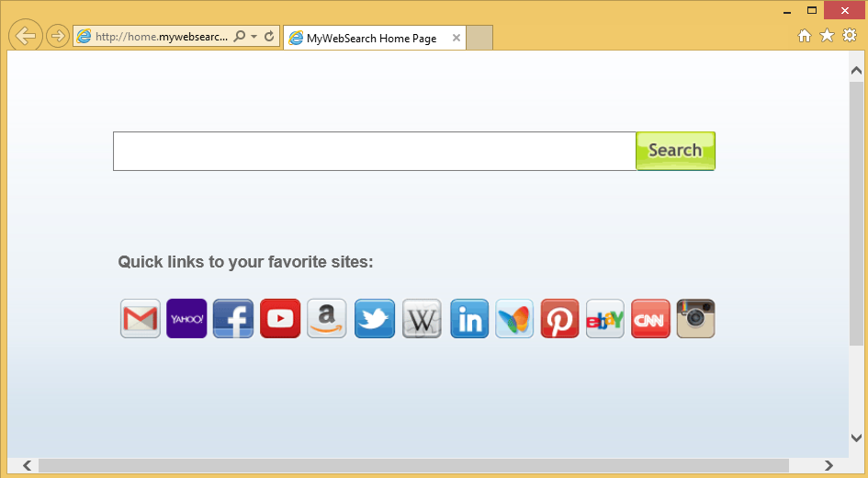868x478 pixels.
Task: Close the MyWebSearch Home Page tab
Action: 457,39
